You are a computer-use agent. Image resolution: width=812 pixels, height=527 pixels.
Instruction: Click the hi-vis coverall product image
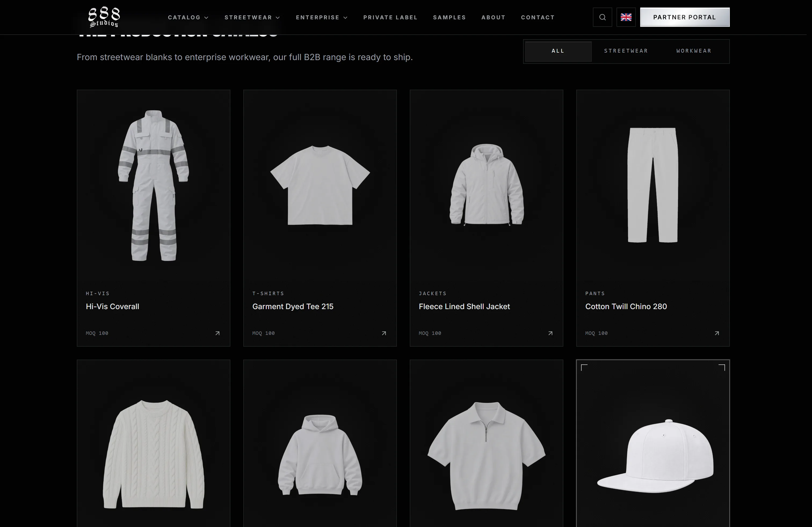[154, 185]
